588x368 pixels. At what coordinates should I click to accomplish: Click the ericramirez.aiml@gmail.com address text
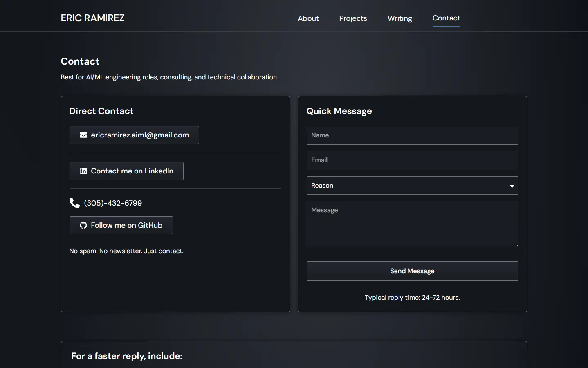tap(140, 135)
